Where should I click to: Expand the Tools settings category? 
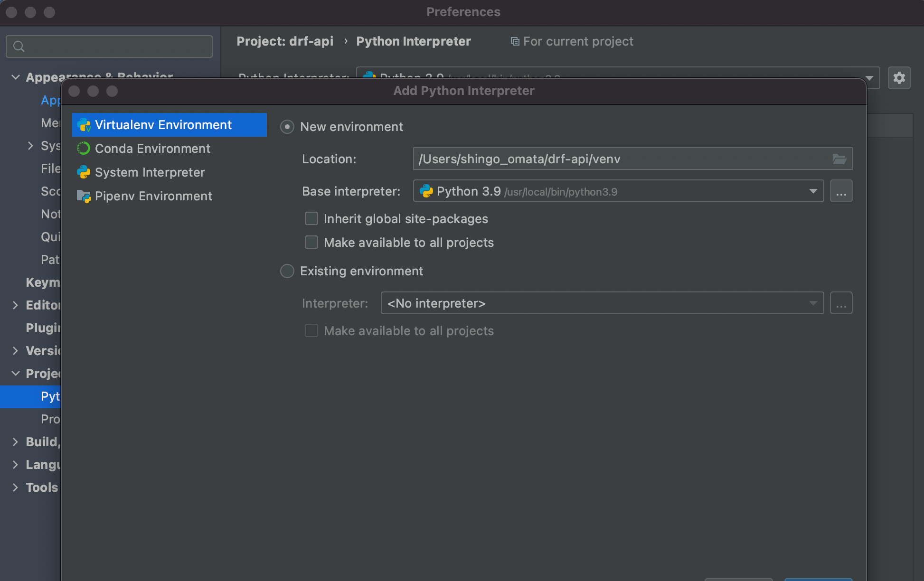tap(15, 487)
